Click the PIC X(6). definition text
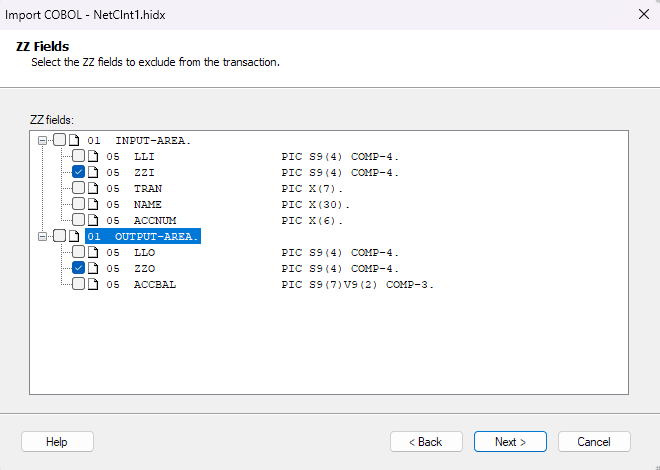Screen dimensions: 660x470 (x=312, y=220)
